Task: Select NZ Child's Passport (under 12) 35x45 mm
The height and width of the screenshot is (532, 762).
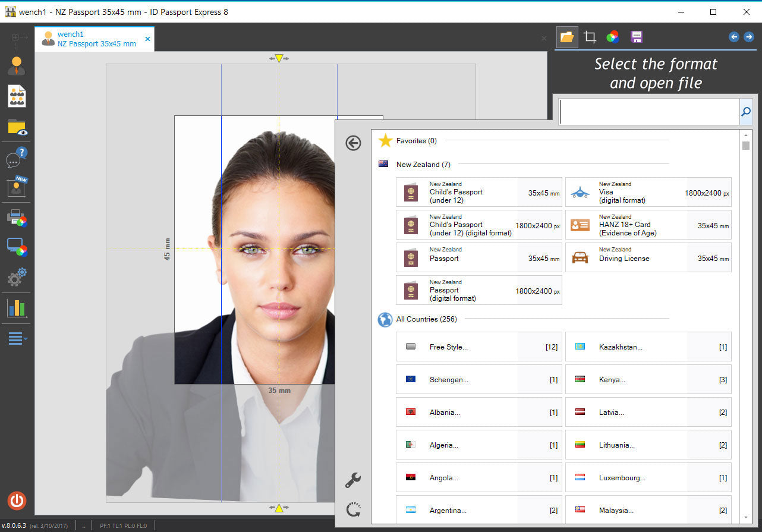Action: (x=479, y=192)
